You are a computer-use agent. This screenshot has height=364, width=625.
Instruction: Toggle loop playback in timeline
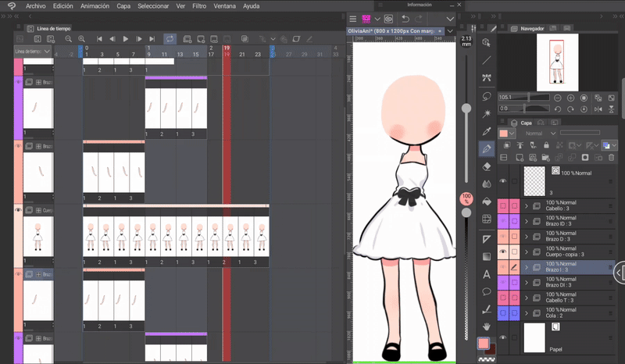pyautogui.click(x=169, y=38)
